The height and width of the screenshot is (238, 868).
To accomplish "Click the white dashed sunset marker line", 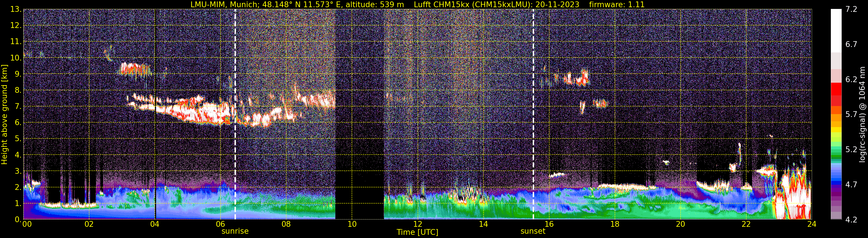I will coord(533,115).
